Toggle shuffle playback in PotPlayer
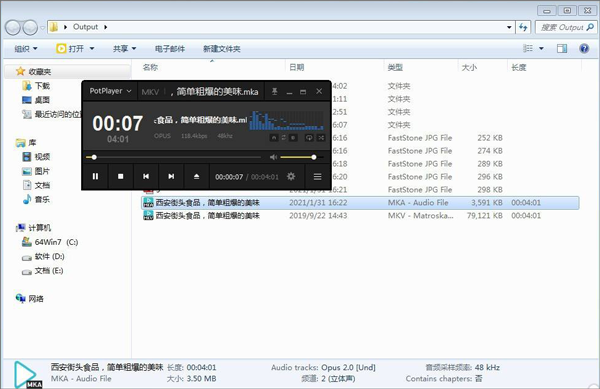 click(321, 138)
